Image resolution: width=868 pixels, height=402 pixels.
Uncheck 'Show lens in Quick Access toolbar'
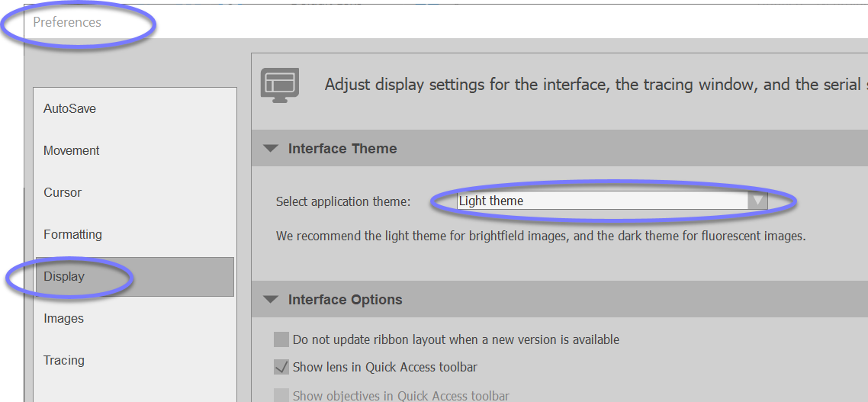281,367
